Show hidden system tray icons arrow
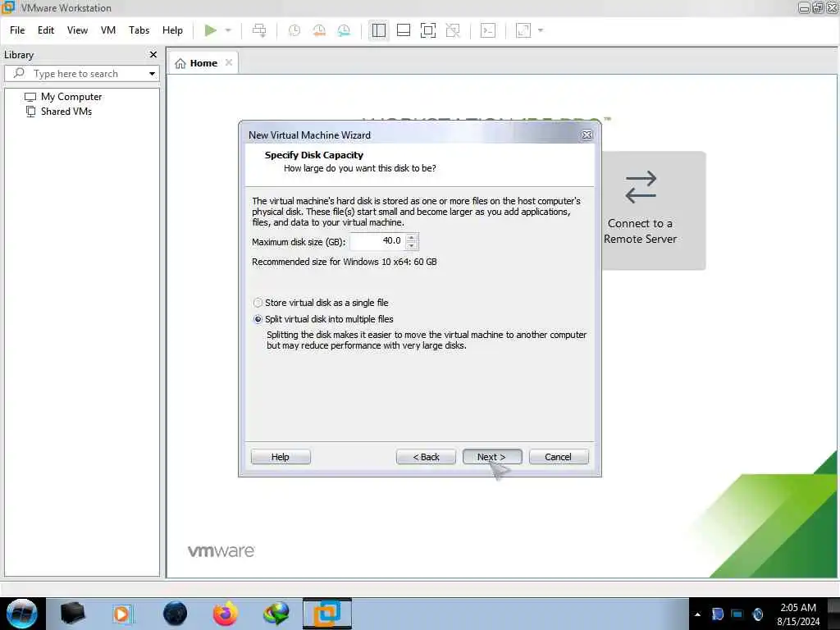840x630 pixels. point(697,614)
